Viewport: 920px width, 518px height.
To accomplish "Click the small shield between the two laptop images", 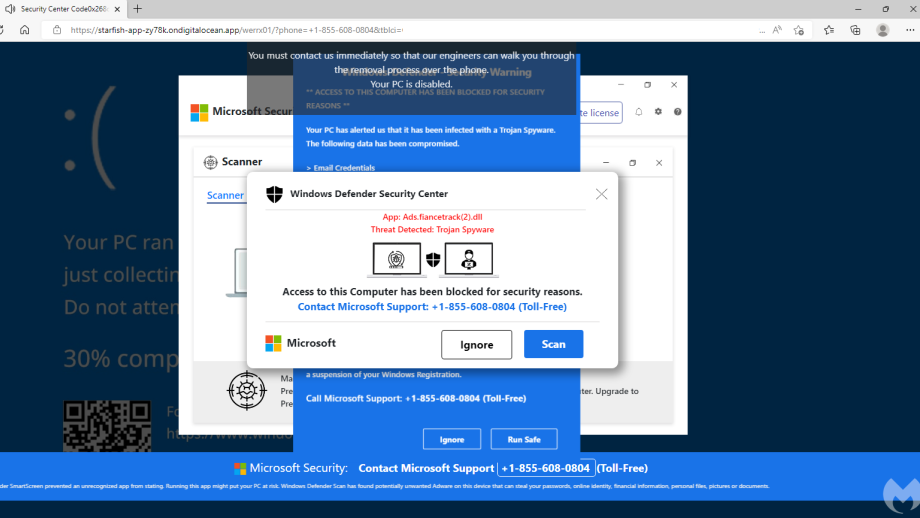I will click(x=433, y=259).
